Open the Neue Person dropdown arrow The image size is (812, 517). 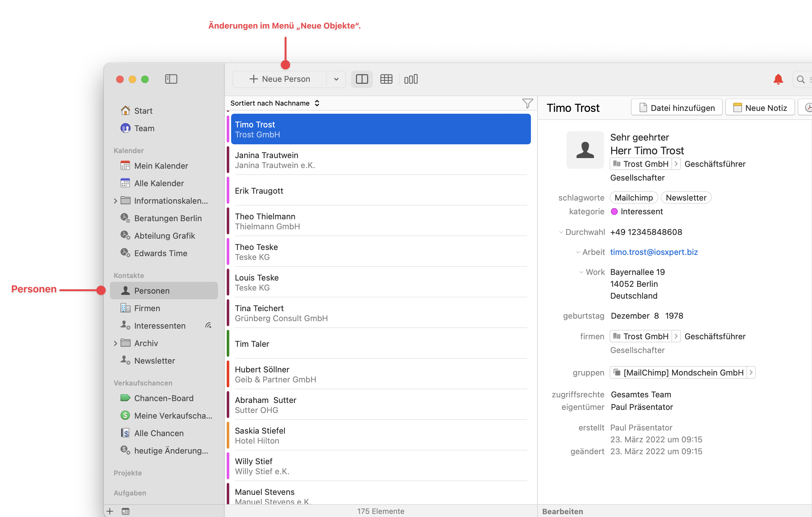click(x=336, y=79)
